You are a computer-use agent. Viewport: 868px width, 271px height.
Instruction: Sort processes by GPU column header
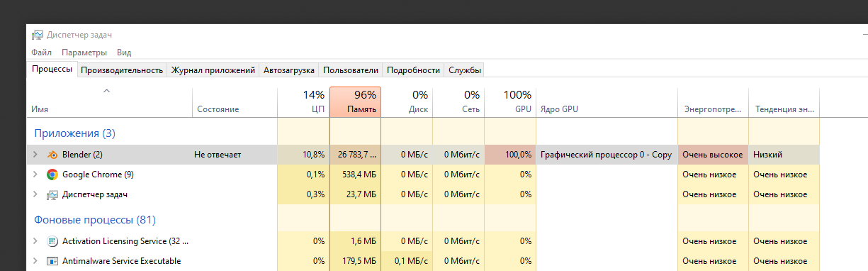(x=510, y=102)
